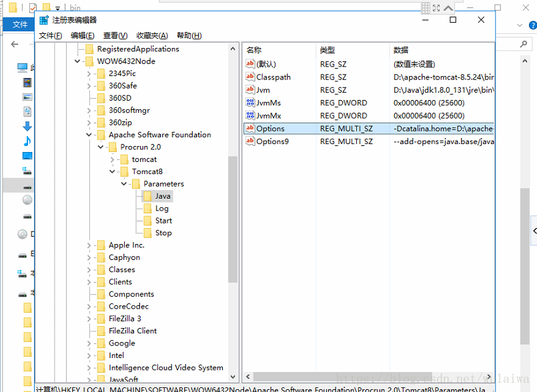Click tree scrollbar down arrow

tap(233, 377)
